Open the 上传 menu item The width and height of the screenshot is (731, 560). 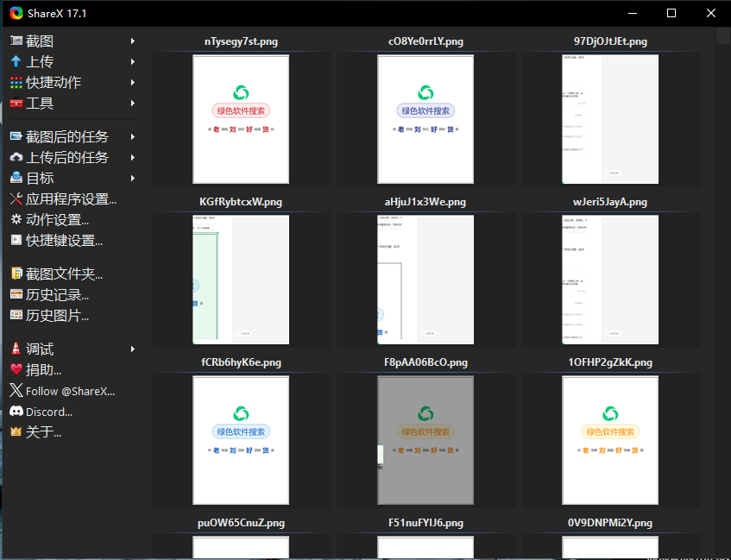pyautogui.click(x=73, y=61)
